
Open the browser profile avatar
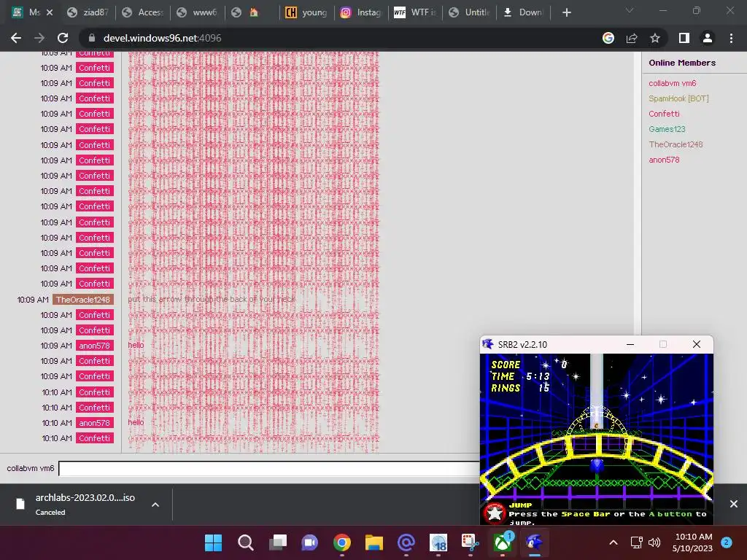pyautogui.click(x=708, y=38)
